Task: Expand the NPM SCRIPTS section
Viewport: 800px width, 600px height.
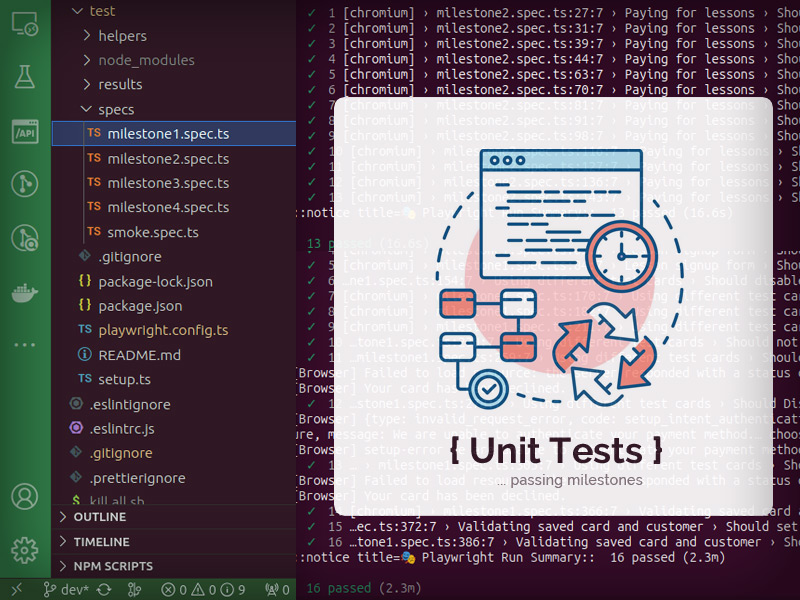Action: tap(112, 566)
